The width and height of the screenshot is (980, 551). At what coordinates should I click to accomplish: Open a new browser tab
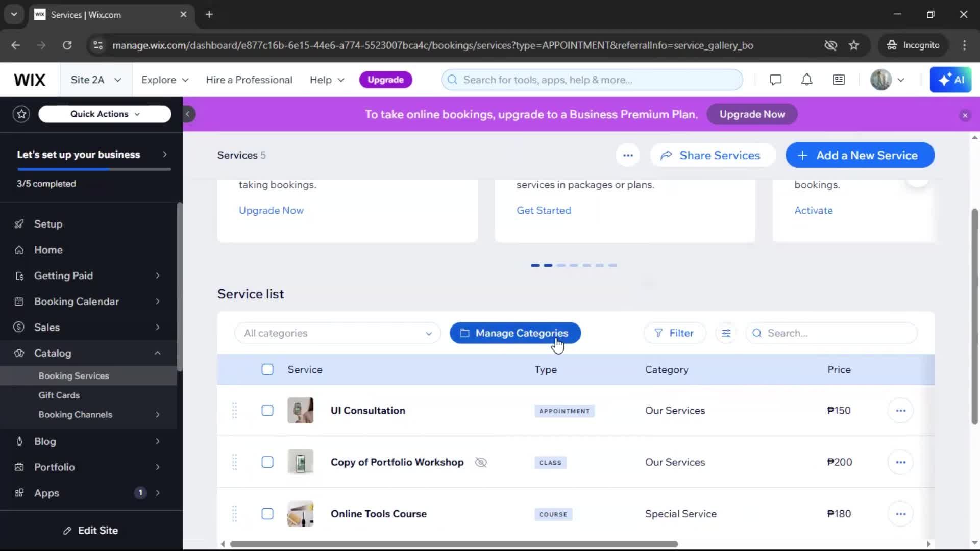pyautogui.click(x=209, y=15)
